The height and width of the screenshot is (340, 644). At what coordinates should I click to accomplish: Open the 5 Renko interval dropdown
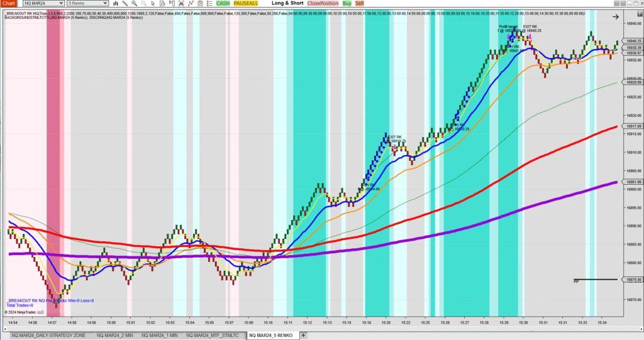[85, 4]
